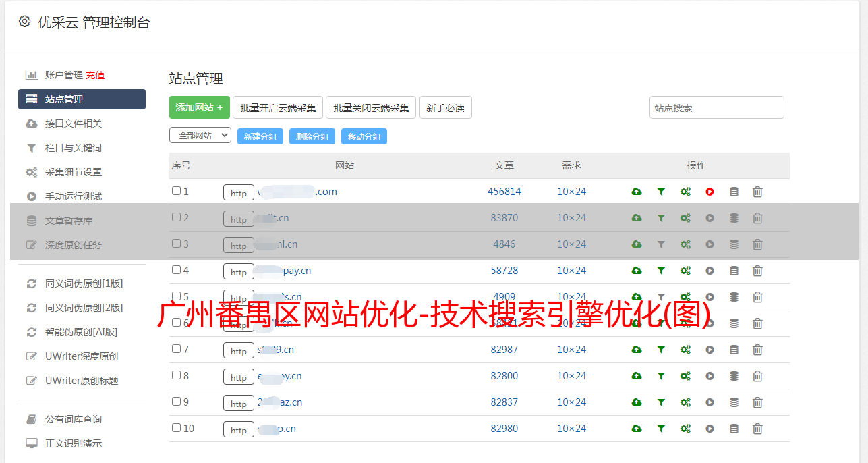This screenshot has width=868, height=463.
Task: Open interface file settings for row 1 site
Action: [637, 192]
